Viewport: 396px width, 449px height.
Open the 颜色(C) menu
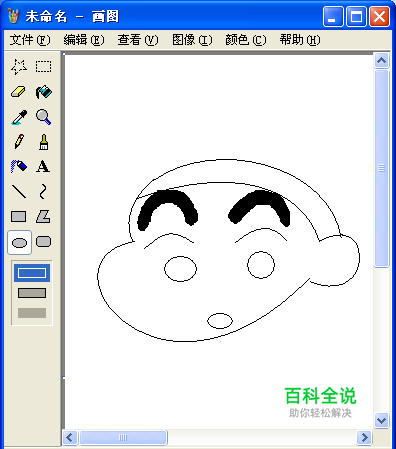(x=246, y=40)
